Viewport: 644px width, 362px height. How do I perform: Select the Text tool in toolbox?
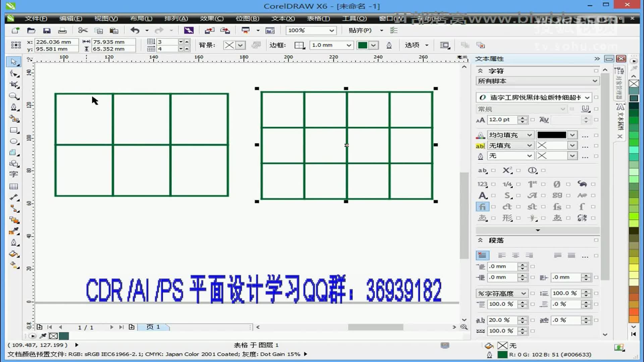(x=13, y=174)
